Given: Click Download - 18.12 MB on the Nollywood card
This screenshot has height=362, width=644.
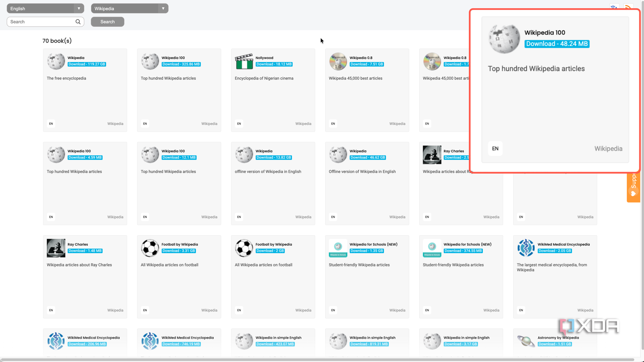Looking at the screenshot, I should click(274, 64).
